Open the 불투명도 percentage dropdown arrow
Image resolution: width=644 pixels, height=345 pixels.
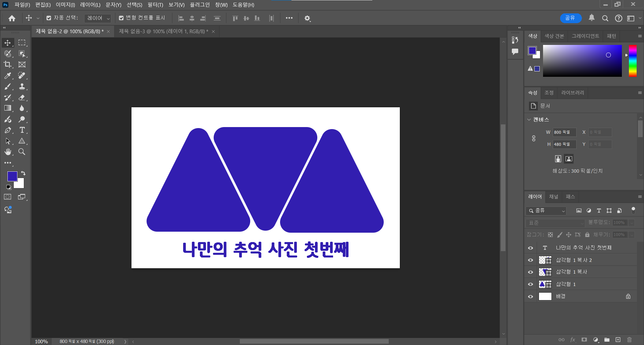pos(632,223)
